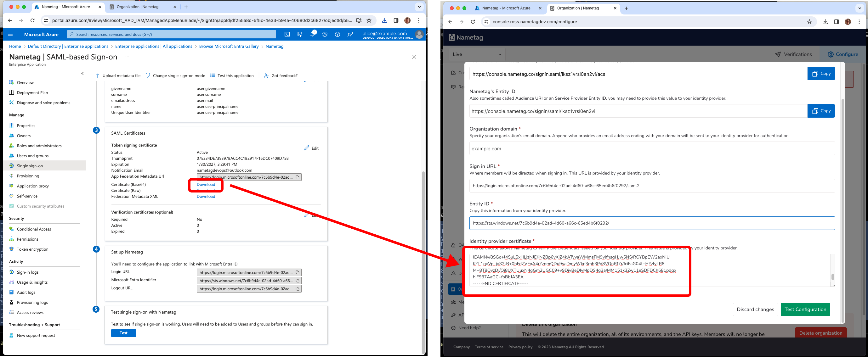Click alice@example.com account avatar
The image size is (868, 357).
[419, 34]
